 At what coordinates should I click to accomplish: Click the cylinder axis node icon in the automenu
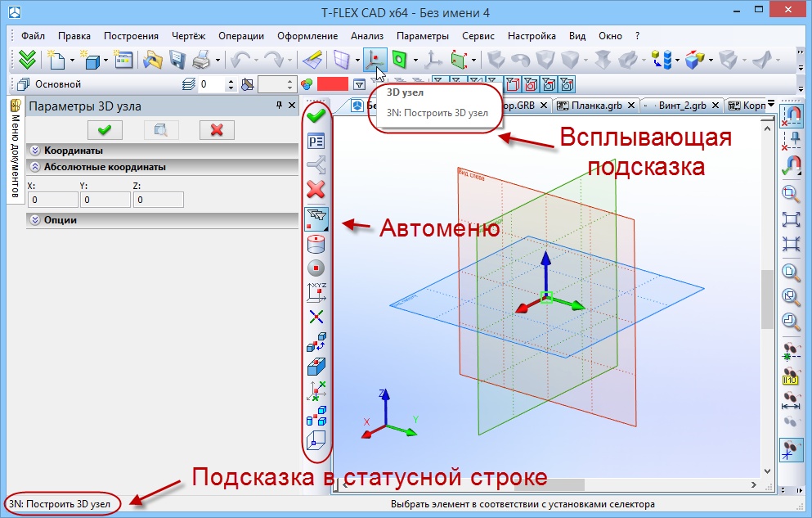click(x=316, y=244)
